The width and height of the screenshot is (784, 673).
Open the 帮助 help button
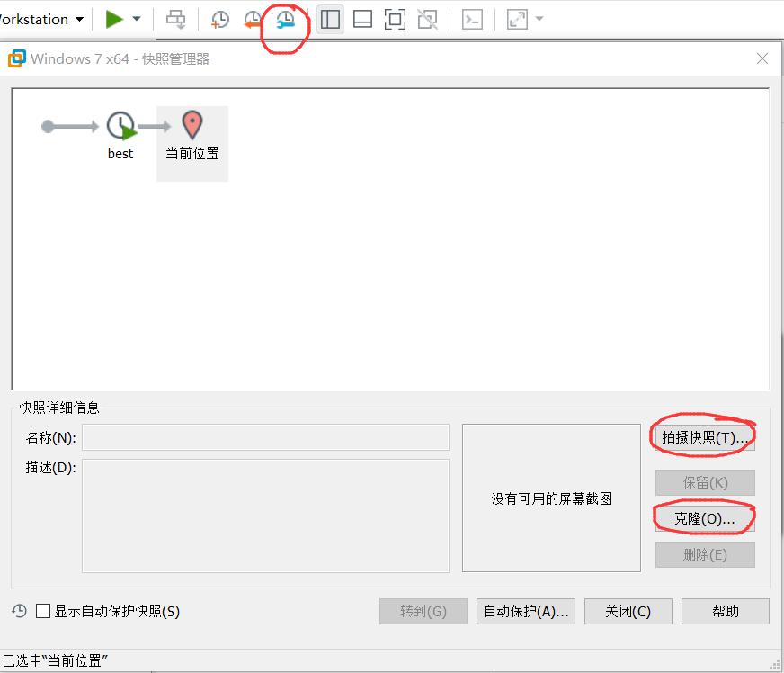[725, 612]
